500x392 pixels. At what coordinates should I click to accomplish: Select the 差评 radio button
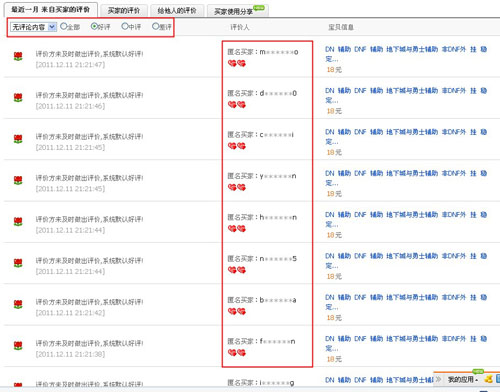click(x=155, y=26)
